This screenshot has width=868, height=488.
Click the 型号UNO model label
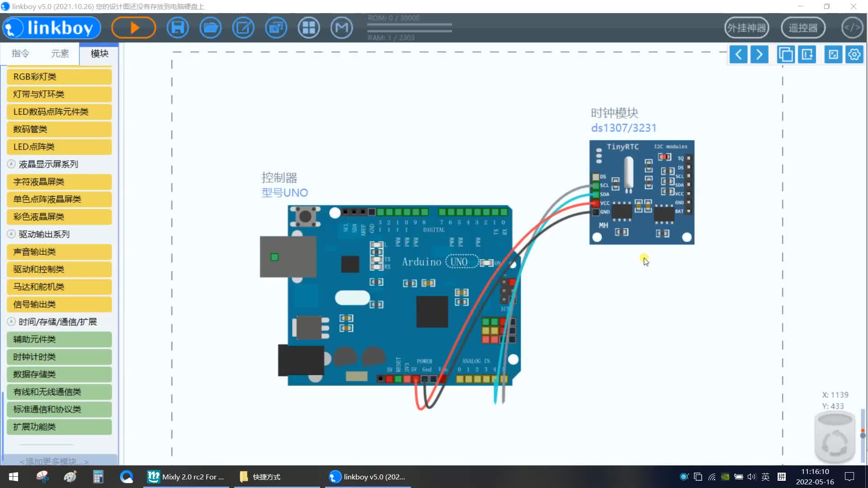point(285,193)
